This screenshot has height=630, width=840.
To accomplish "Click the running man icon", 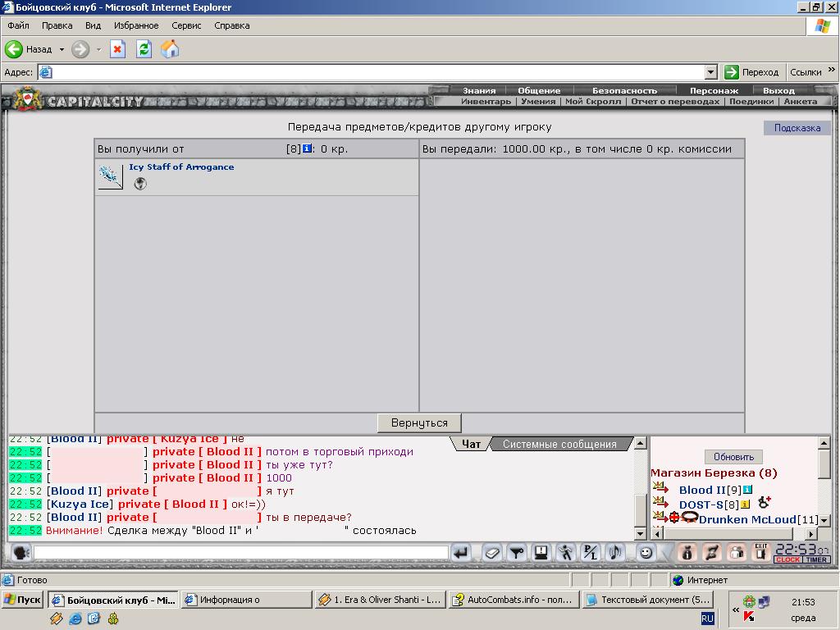I will (566, 552).
